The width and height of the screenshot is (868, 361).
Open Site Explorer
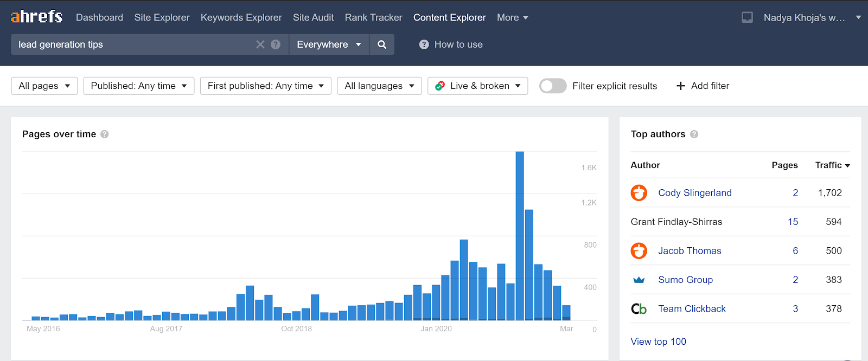coord(162,17)
